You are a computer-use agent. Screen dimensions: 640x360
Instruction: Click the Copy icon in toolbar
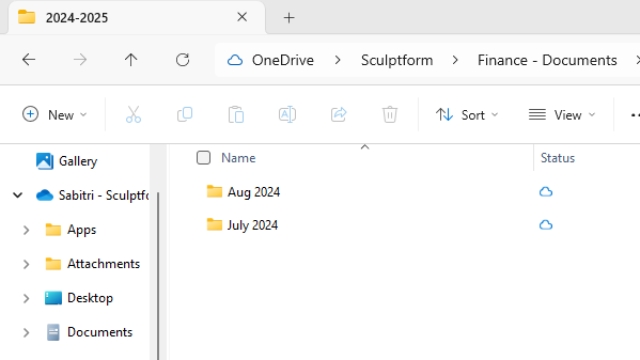pyautogui.click(x=184, y=115)
